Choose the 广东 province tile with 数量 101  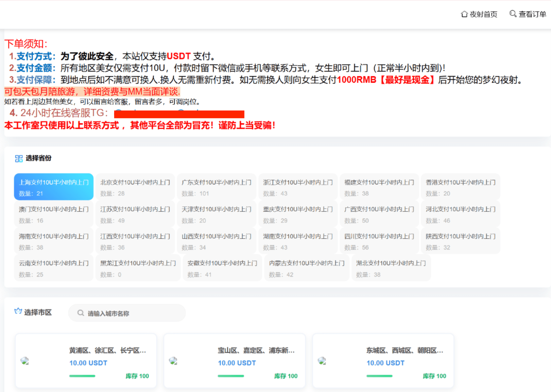(x=216, y=187)
